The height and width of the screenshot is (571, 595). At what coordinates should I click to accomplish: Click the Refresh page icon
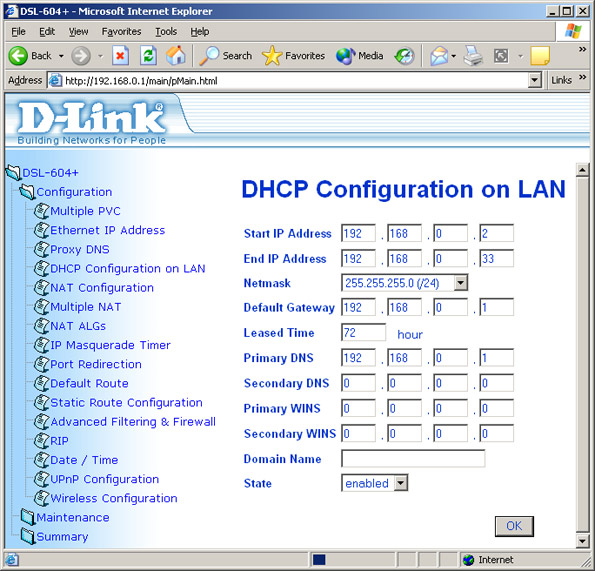[148, 56]
